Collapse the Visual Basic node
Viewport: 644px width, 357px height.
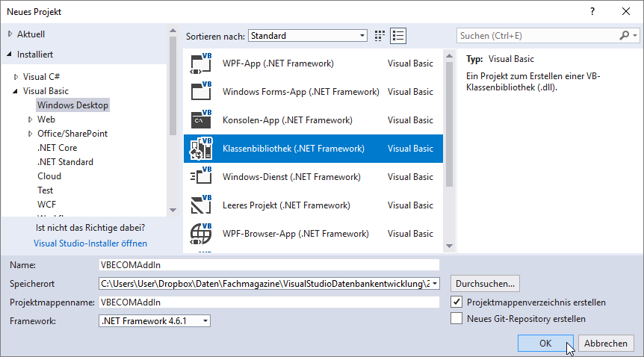(16, 91)
